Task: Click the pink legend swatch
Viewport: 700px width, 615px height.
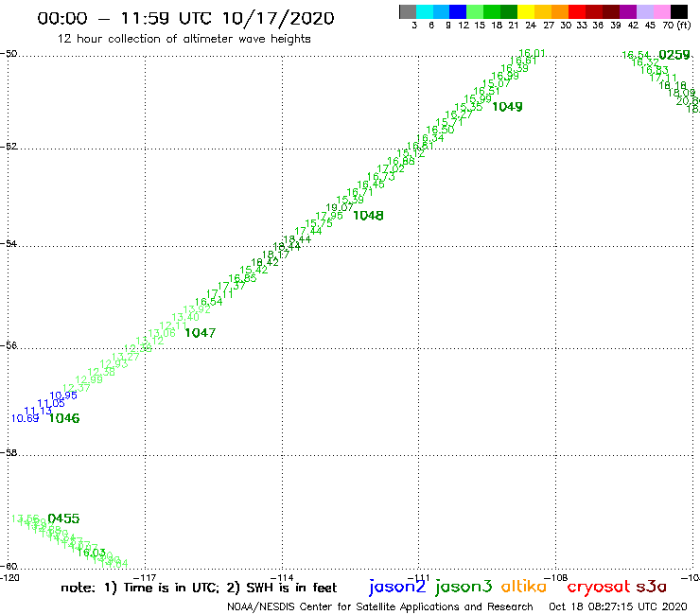Action: tap(661, 11)
